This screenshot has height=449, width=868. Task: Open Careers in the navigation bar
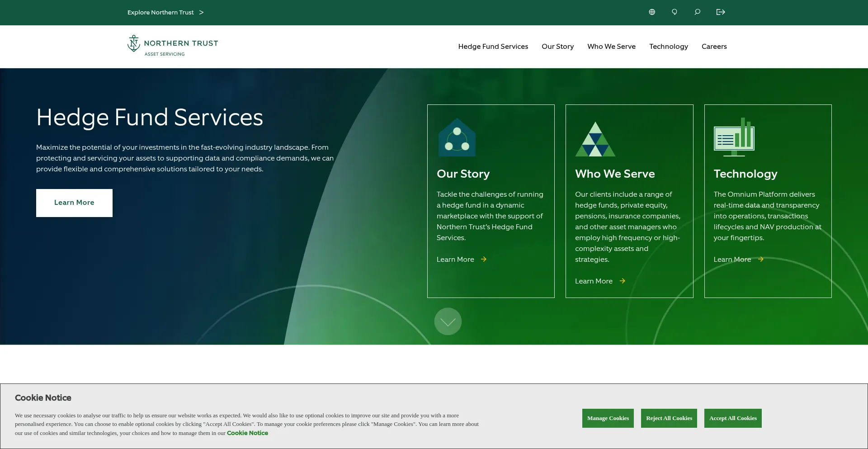tap(714, 47)
